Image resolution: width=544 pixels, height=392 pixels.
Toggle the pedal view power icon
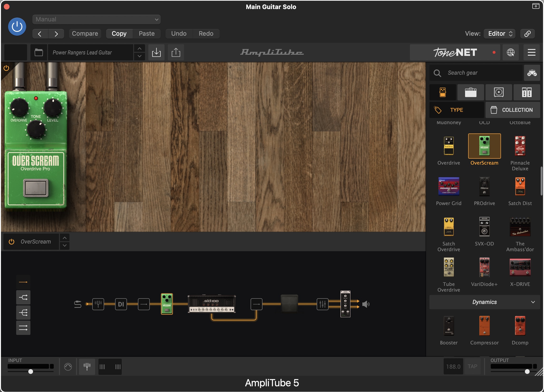[6, 68]
